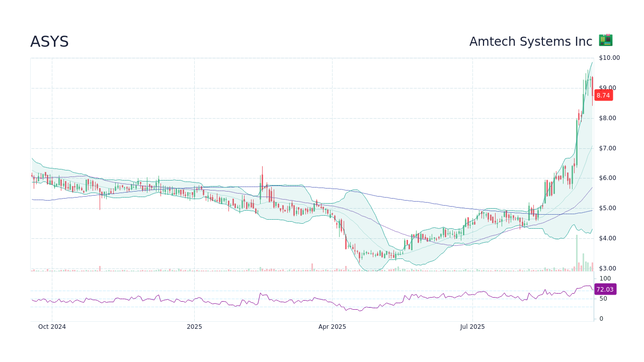Open the Jul 2025 axis label options
The width and height of the screenshot is (644, 362).
tap(472, 326)
